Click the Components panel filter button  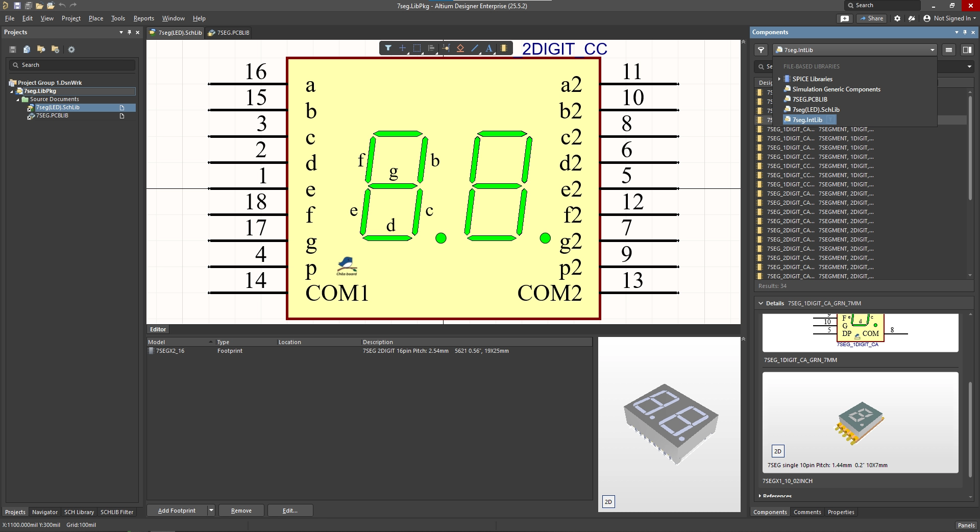coord(761,50)
